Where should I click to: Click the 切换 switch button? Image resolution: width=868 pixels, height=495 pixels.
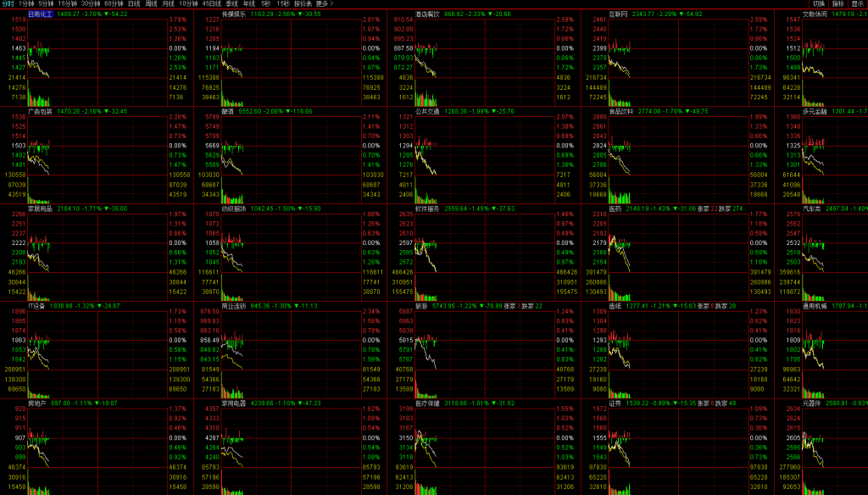click(818, 3)
